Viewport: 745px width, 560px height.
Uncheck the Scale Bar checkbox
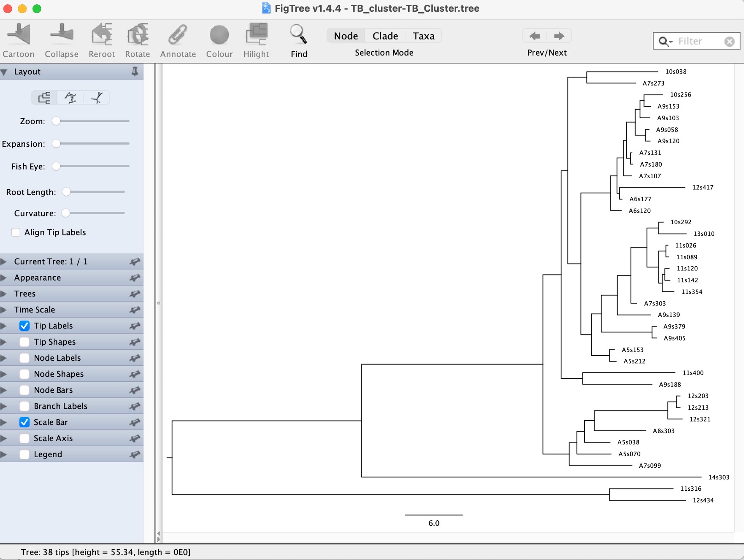click(x=25, y=422)
